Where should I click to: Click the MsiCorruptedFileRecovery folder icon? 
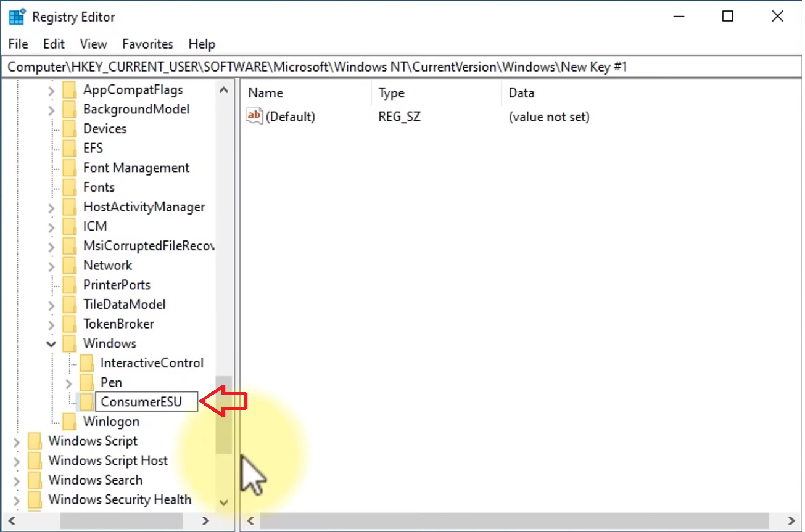pos(69,246)
